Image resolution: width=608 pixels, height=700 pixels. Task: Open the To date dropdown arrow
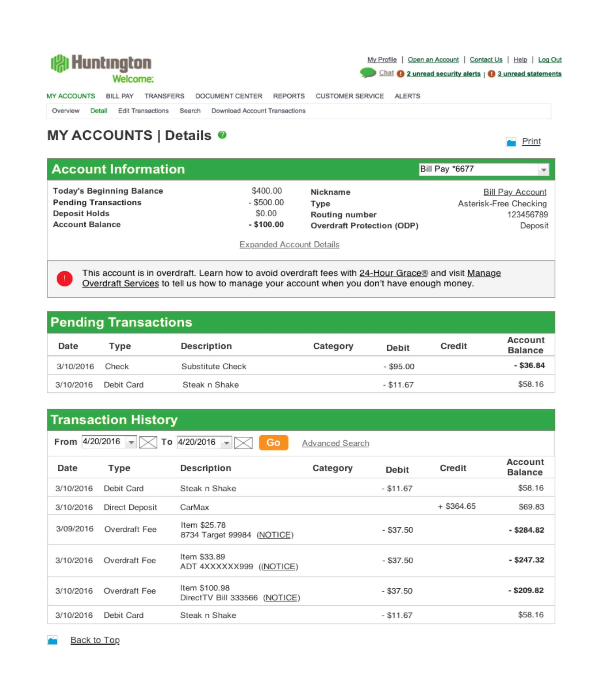226,442
